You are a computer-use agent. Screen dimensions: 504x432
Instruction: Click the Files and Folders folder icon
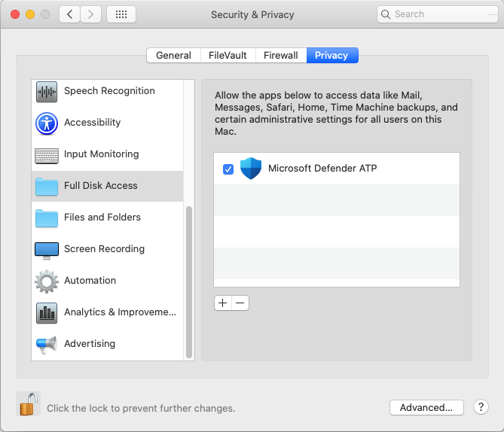pyautogui.click(x=47, y=218)
